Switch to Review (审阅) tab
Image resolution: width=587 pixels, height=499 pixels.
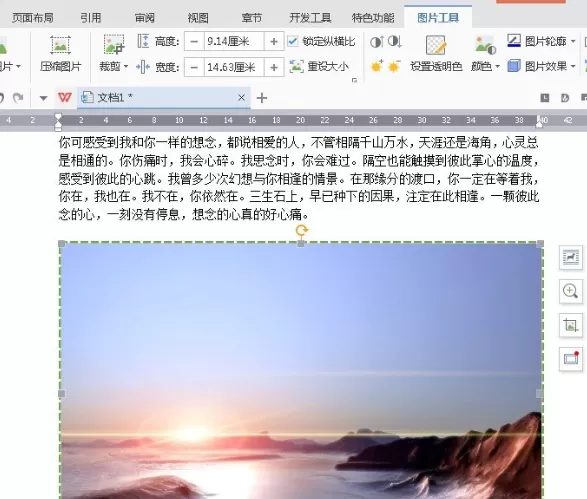tap(145, 18)
